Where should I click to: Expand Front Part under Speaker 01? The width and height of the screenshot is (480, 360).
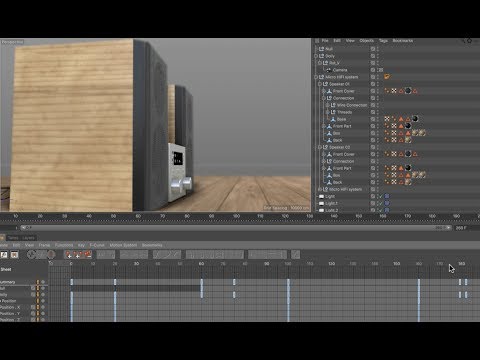pos(323,126)
